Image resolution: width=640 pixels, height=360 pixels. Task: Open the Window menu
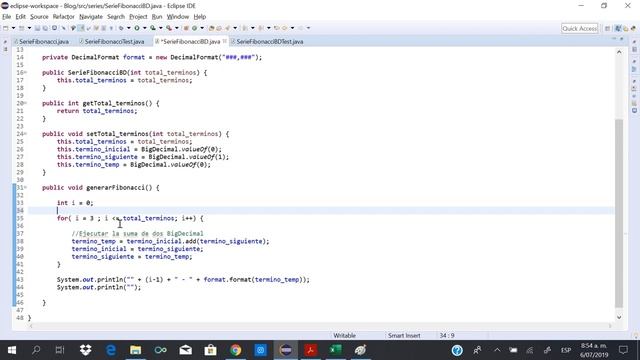point(178,17)
